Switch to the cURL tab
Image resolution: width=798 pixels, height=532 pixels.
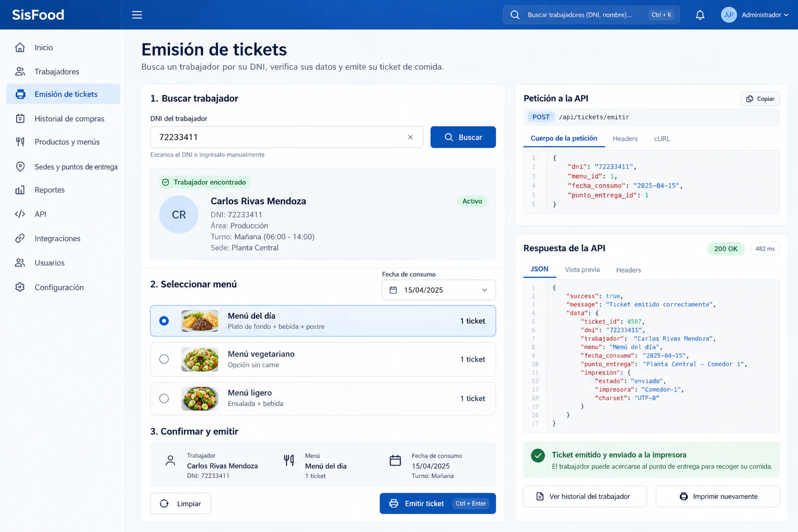pos(662,139)
